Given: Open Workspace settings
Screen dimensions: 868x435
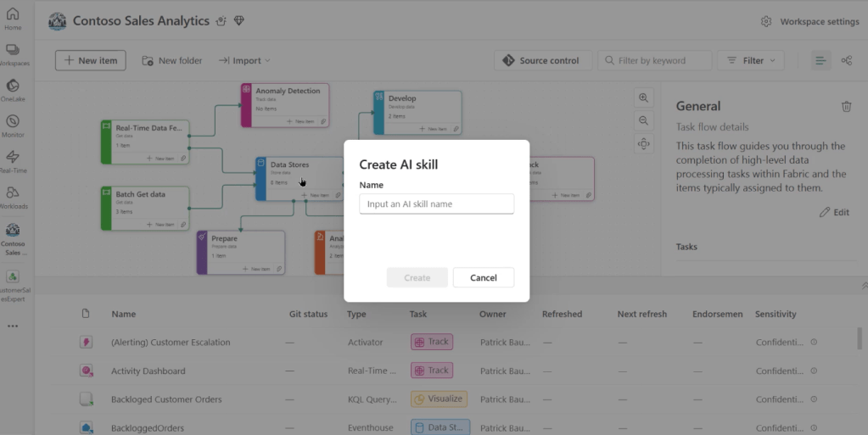Looking at the screenshot, I should point(810,21).
